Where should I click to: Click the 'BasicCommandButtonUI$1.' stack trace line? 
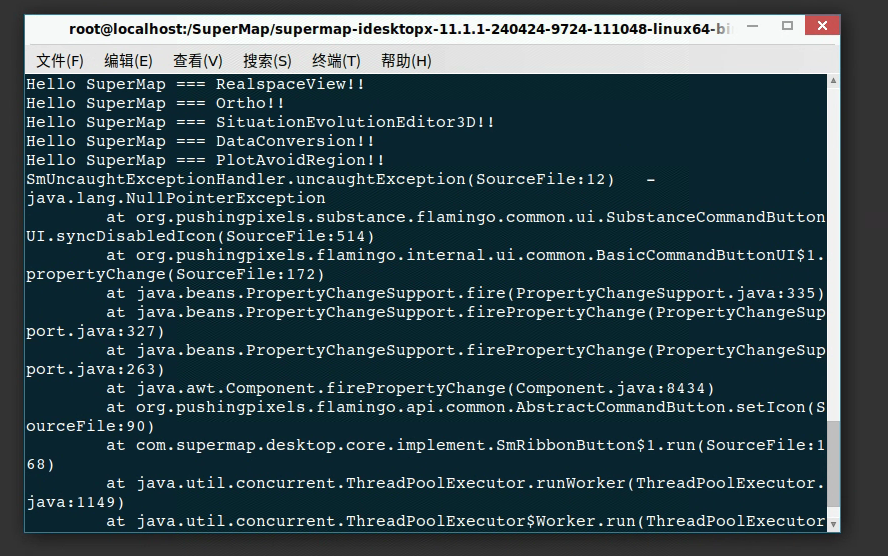click(x=466, y=255)
